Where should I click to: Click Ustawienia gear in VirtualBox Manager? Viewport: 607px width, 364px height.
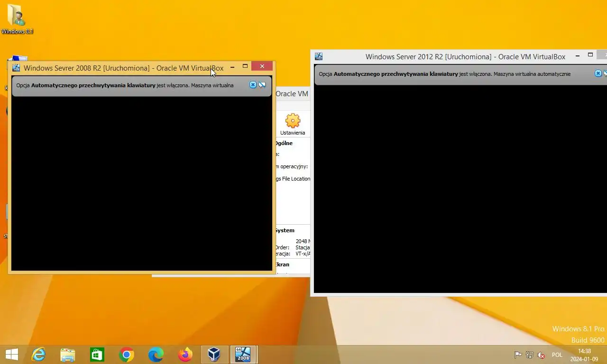pyautogui.click(x=293, y=125)
